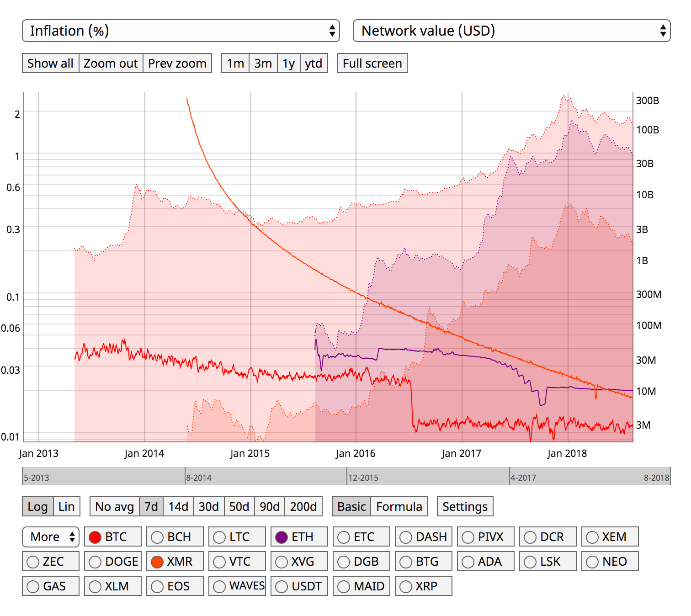Screen dimensions: 691x616
Task: Toggle the XEM coin series
Action: 610,536
